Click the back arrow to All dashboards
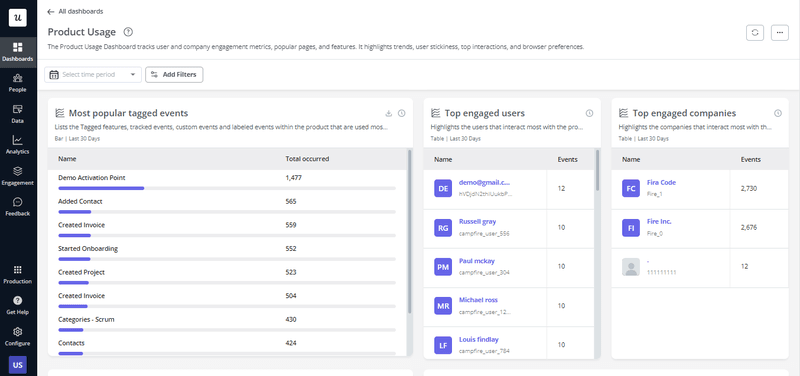 (51, 11)
